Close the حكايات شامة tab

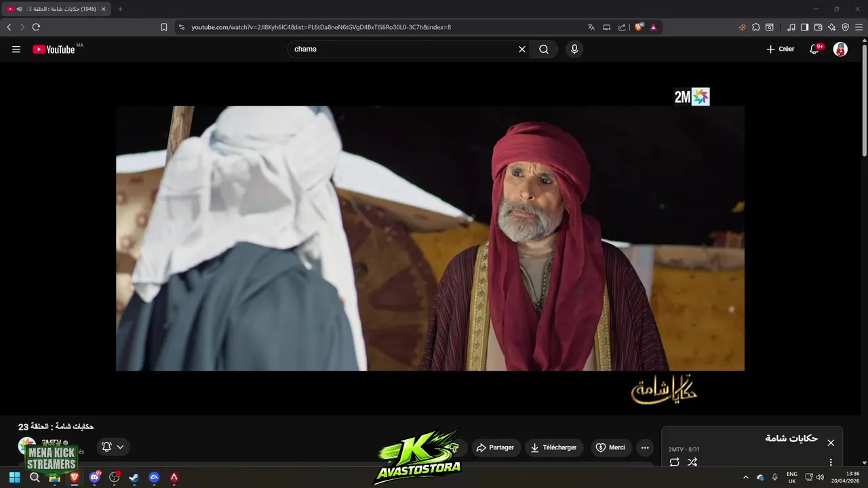103,9
